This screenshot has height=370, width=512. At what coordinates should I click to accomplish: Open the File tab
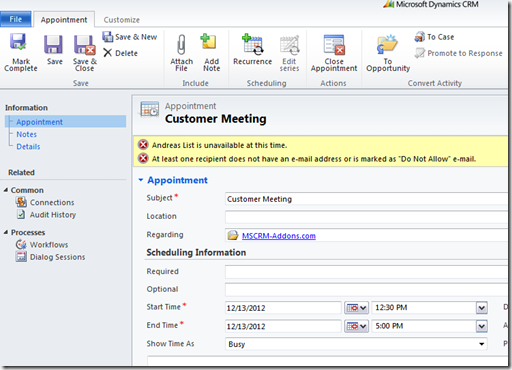tap(16, 19)
